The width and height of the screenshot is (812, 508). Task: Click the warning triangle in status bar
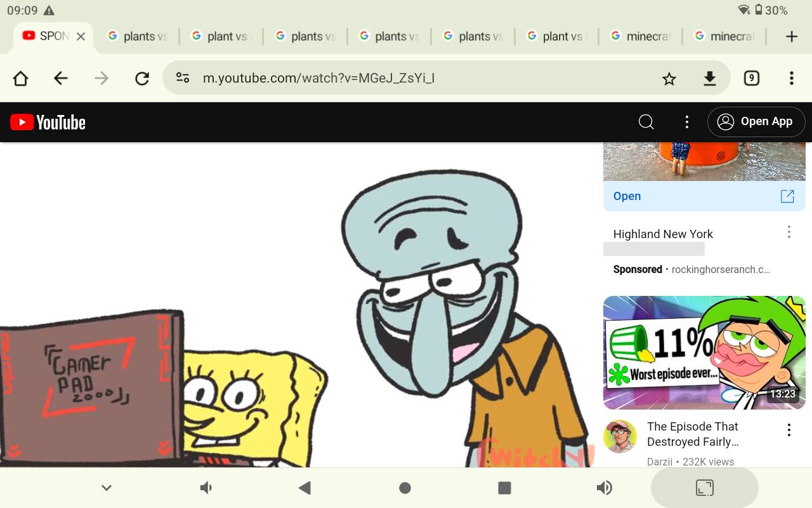pyautogui.click(x=49, y=11)
